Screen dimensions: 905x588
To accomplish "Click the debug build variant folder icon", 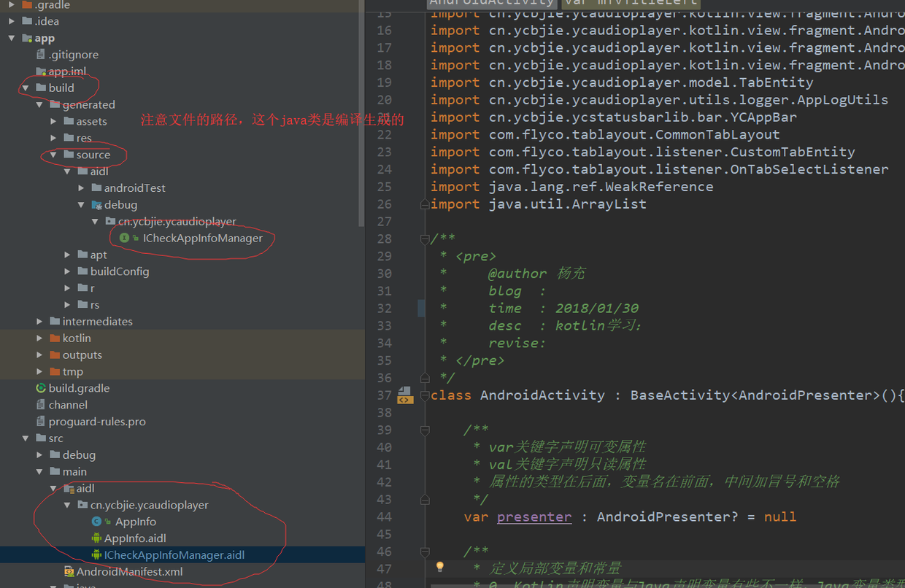I will 96,205.
